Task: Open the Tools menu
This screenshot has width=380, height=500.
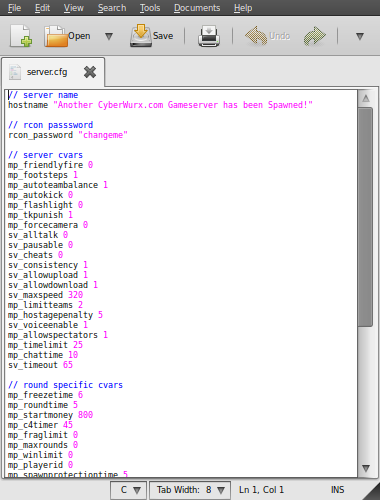Action: tap(150, 8)
